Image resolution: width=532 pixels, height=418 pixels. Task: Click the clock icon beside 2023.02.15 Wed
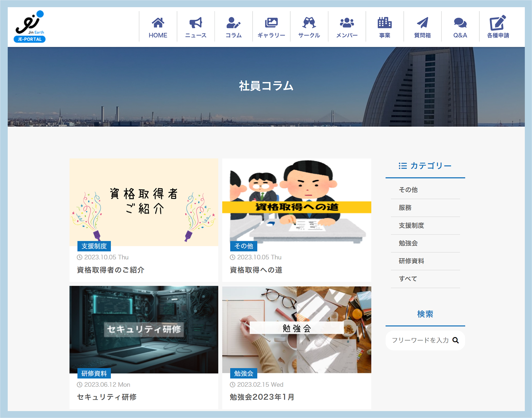(x=232, y=385)
